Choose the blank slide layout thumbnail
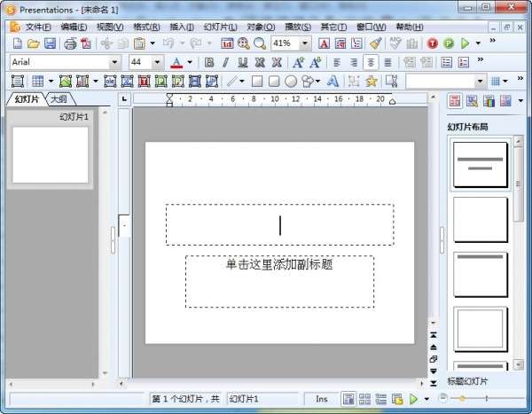The height and width of the screenshot is (414, 532). click(x=480, y=220)
